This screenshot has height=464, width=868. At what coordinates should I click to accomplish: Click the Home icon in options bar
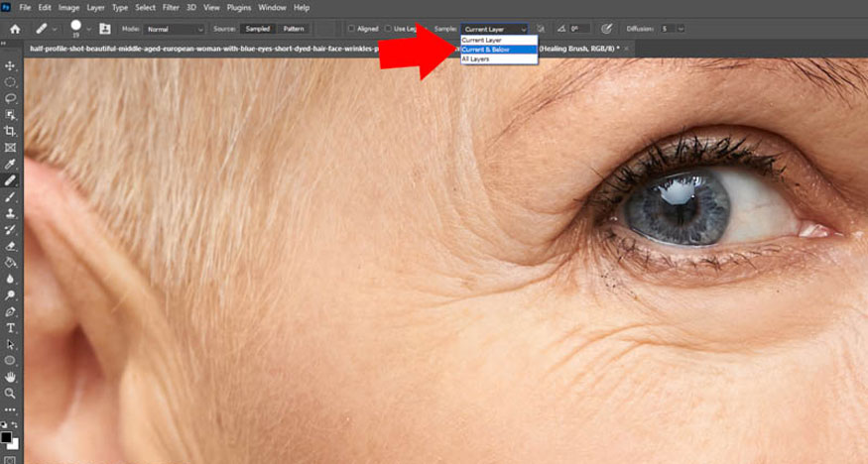tap(15, 29)
